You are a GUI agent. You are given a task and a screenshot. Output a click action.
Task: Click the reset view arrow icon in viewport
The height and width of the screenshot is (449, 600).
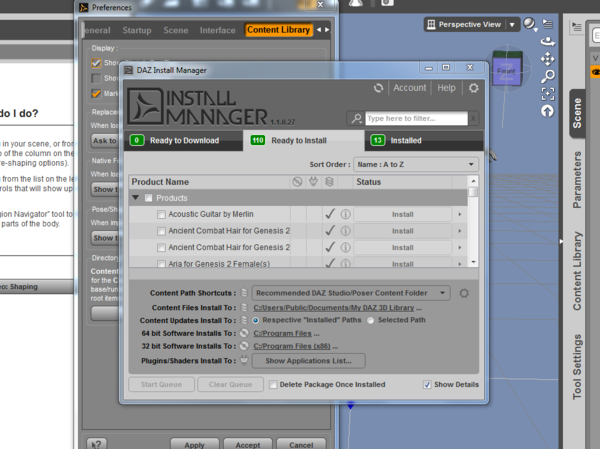click(548, 111)
